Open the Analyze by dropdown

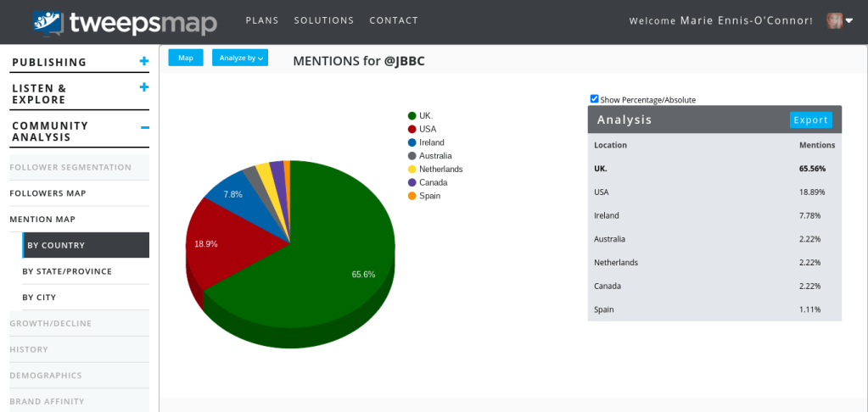240,58
